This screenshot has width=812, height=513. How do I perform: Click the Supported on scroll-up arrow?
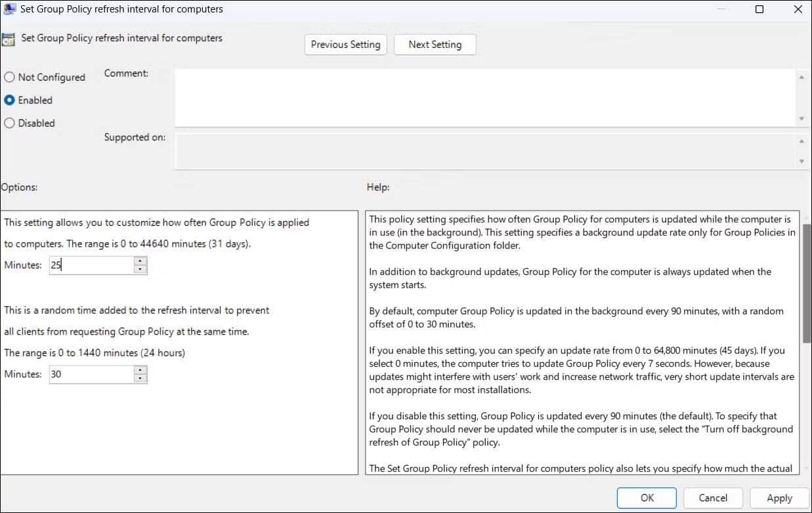(x=802, y=140)
